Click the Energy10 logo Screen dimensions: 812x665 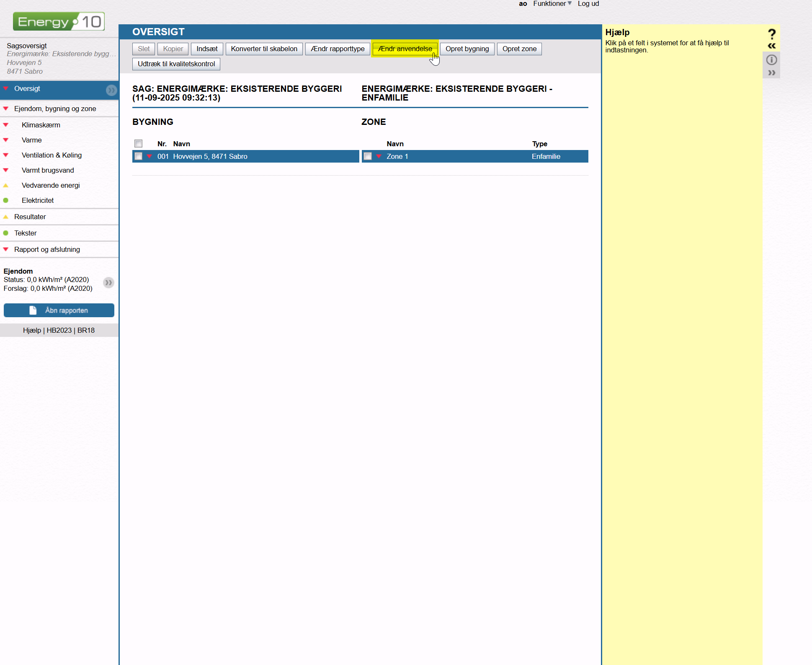click(x=59, y=21)
